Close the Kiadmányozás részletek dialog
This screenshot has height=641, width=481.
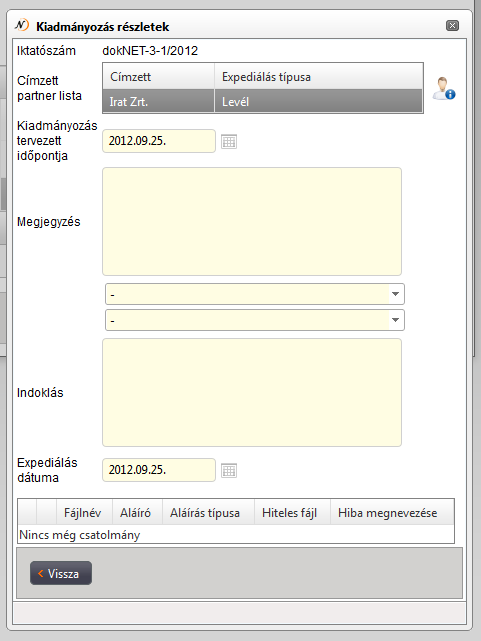tap(452, 26)
